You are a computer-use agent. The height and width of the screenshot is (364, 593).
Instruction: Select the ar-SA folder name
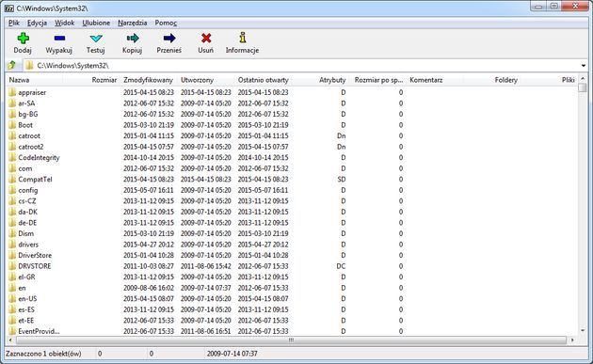26,103
